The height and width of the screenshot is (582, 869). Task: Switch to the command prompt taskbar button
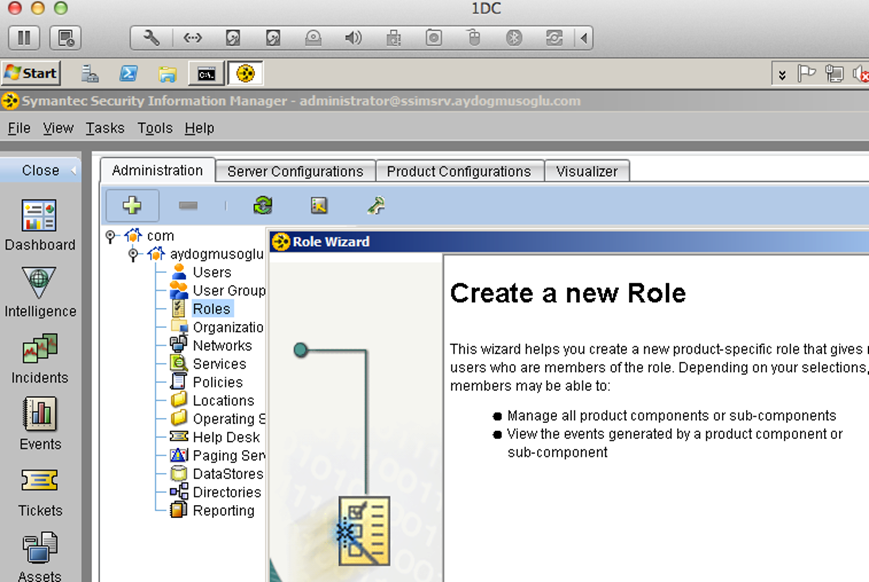coord(206,73)
